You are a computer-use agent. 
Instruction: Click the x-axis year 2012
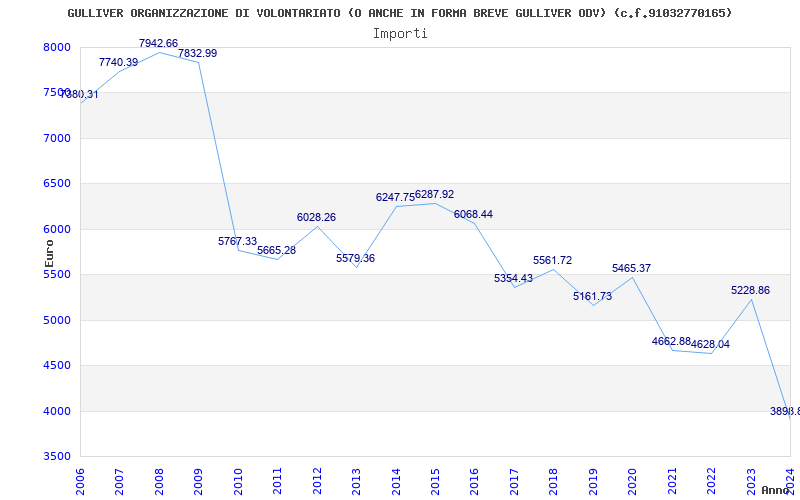click(317, 482)
